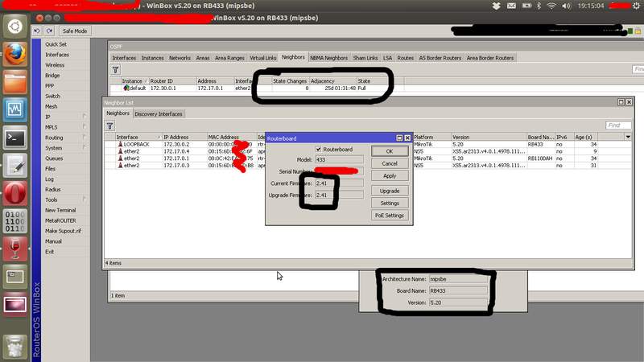Click the default OSPF instance icon

[126, 88]
